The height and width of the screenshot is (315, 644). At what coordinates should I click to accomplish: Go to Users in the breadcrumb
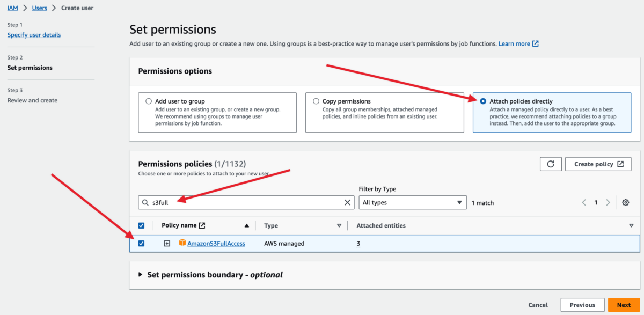(x=39, y=8)
